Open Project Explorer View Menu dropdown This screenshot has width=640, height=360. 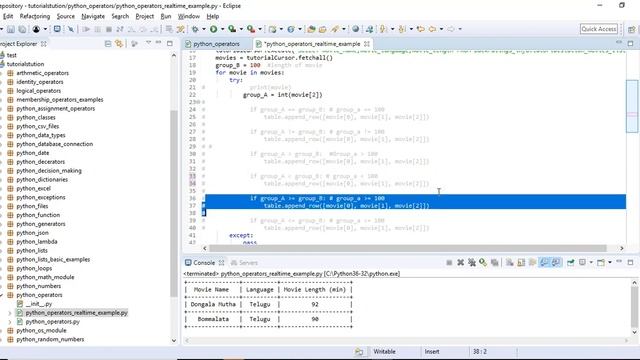(x=148, y=43)
